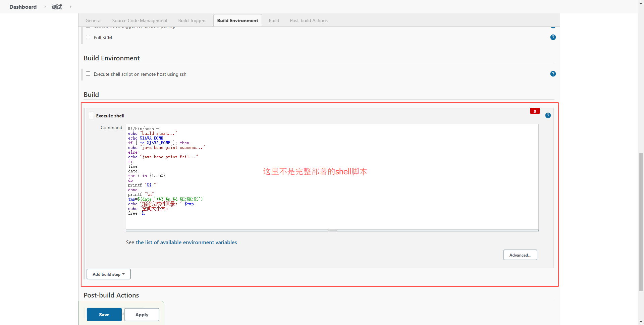644x325 pixels.
Task: Enable Poll SCM checkbox
Action: point(88,37)
